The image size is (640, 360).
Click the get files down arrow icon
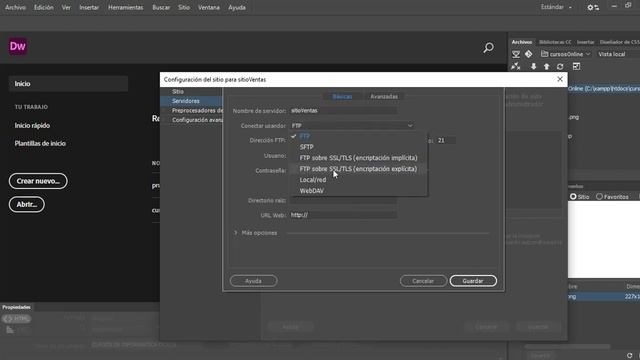coord(533,67)
